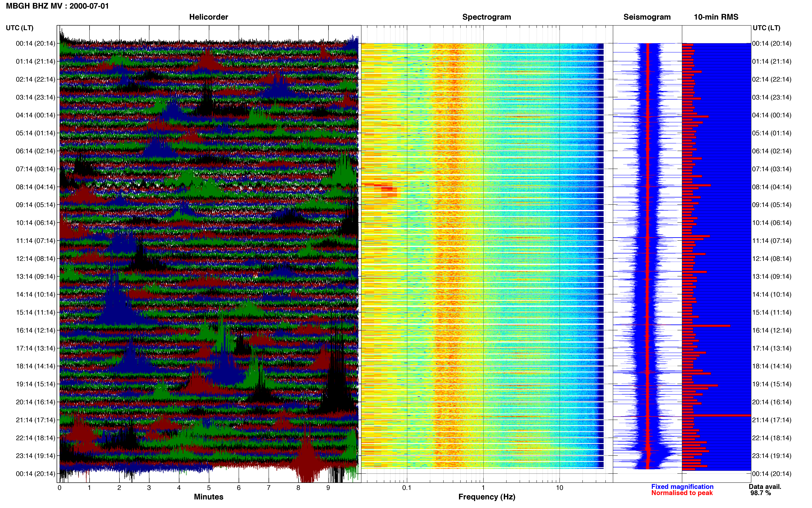Click left time label '04:14 (00:14)'
Viewport: 812px width, 508px height.
pyautogui.click(x=36, y=115)
